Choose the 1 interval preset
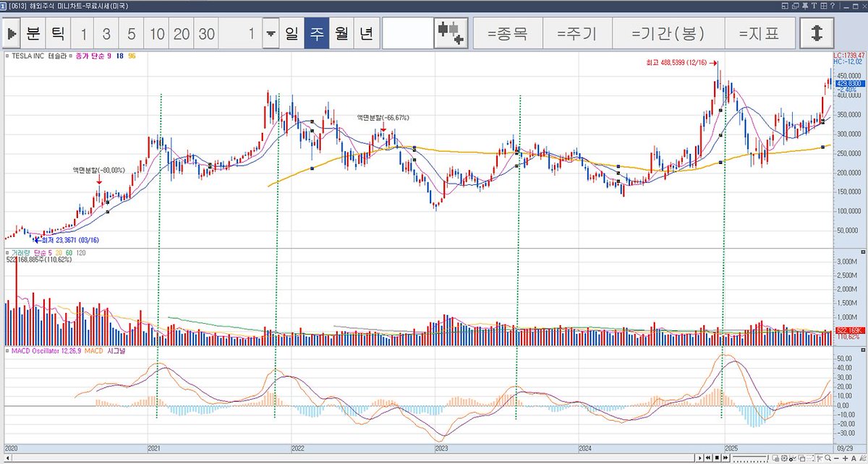Viewport: 868px width, 464px height. pyautogui.click(x=84, y=34)
